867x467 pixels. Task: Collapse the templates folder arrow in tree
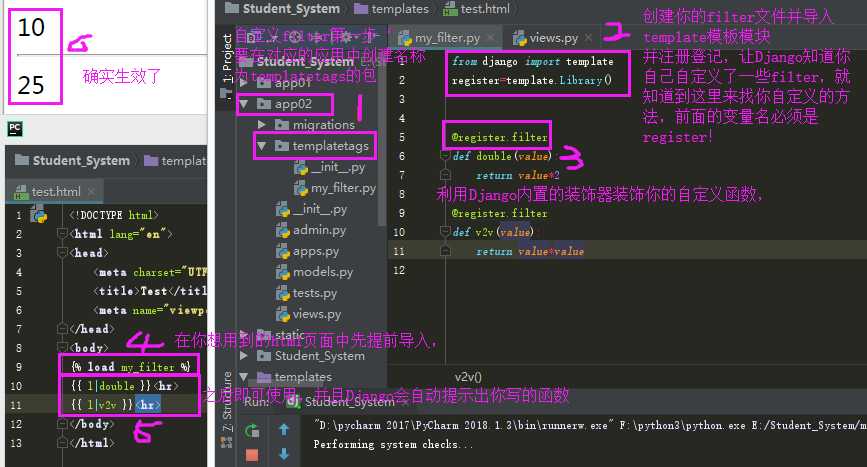(243, 377)
